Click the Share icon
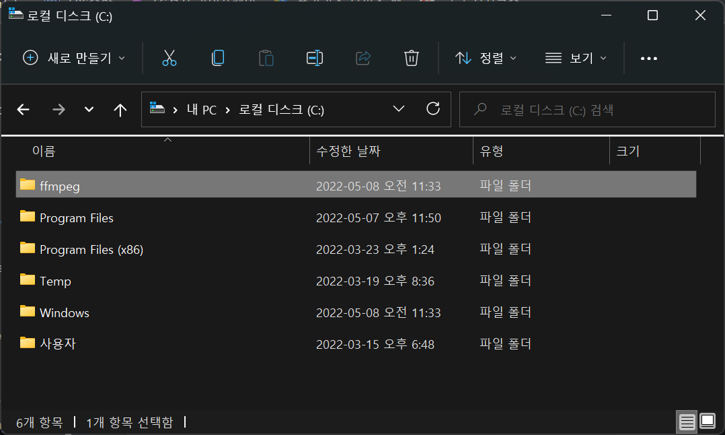Screen dimensions: 725x435 point(363,58)
